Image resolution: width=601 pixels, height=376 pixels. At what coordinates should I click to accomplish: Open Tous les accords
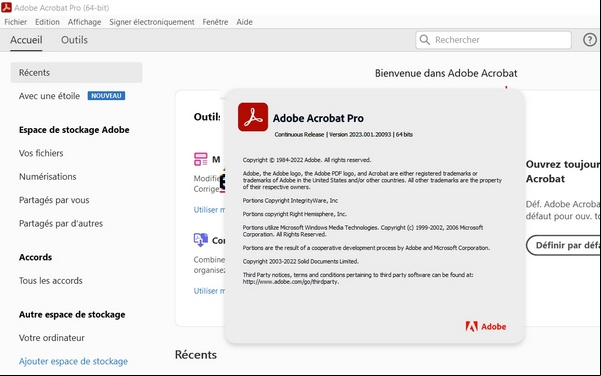(51, 281)
